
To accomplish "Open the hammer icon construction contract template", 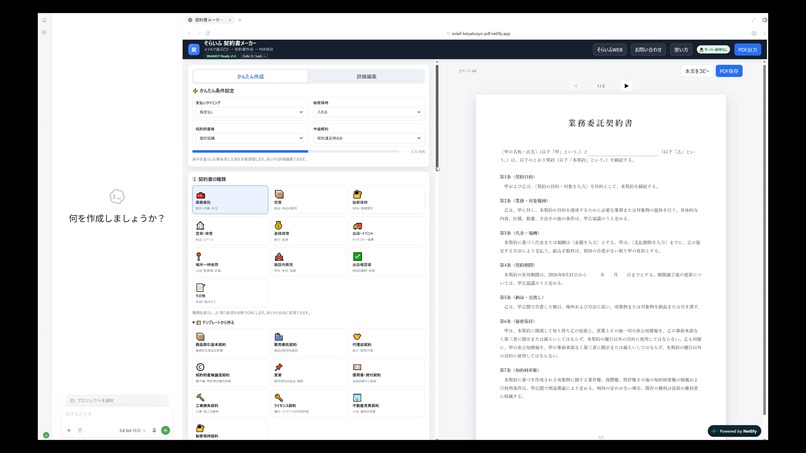I will tap(230, 403).
